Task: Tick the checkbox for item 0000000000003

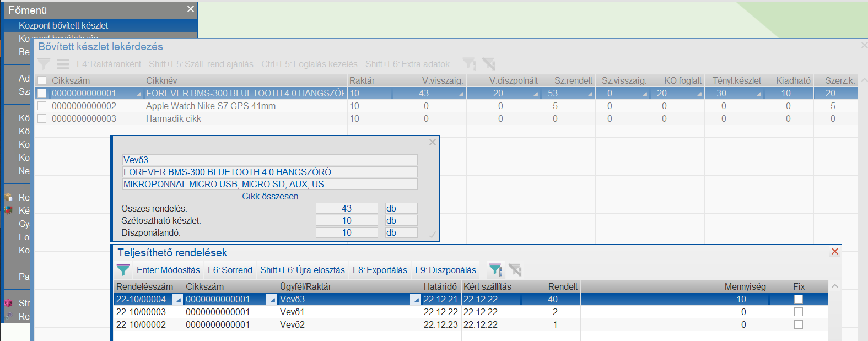Action: 42,118
